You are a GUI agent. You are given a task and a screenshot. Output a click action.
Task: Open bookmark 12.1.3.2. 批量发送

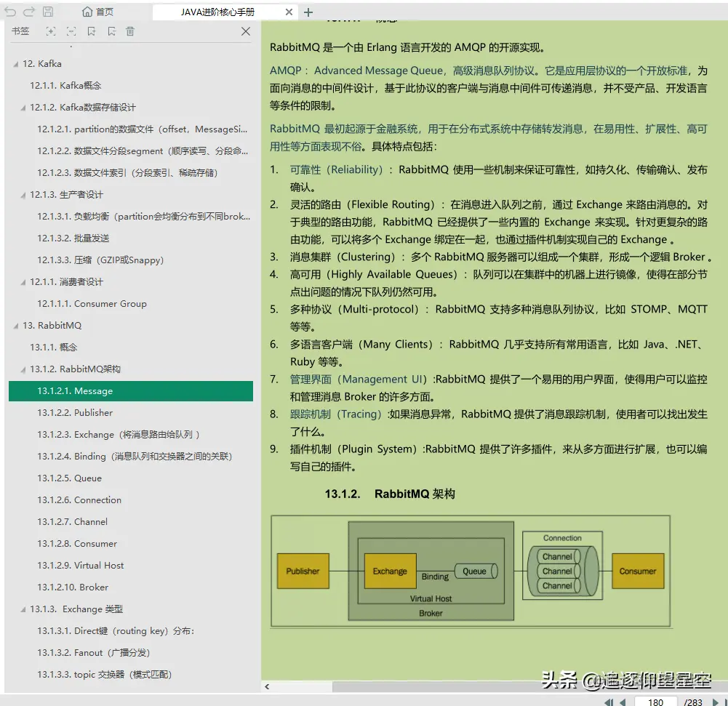click(x=73, y=238)
